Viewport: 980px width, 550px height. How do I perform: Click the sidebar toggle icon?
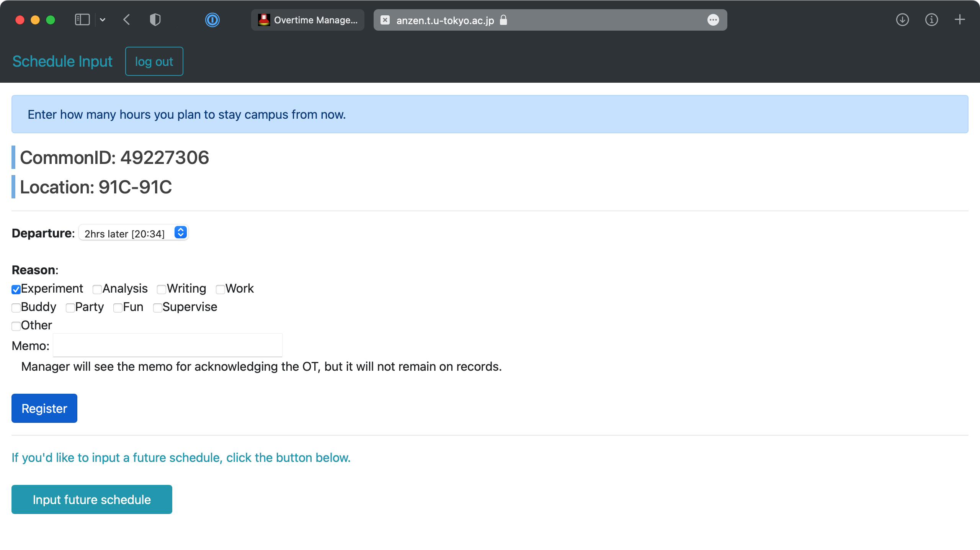(x=82, y=20)
